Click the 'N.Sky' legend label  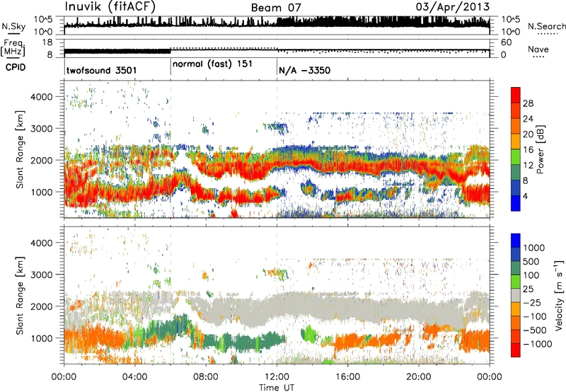13,26
